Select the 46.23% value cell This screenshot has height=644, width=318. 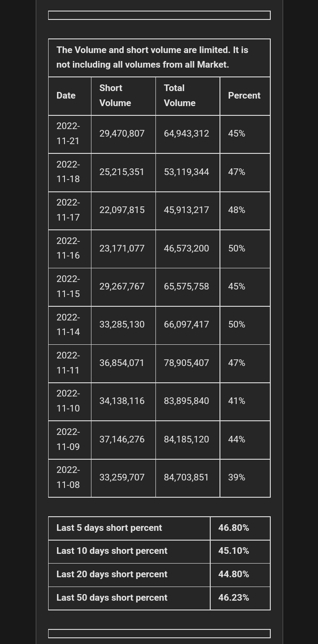(x=240, y=598)
